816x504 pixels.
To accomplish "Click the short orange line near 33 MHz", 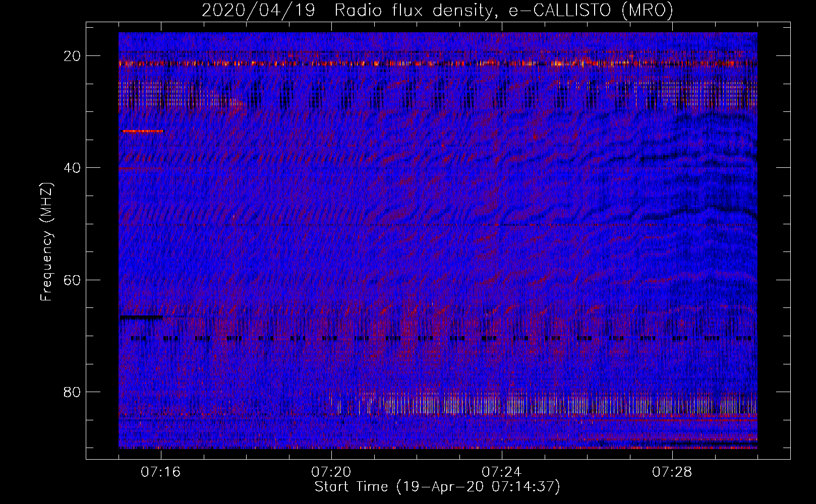I will [x=143, y=131].
